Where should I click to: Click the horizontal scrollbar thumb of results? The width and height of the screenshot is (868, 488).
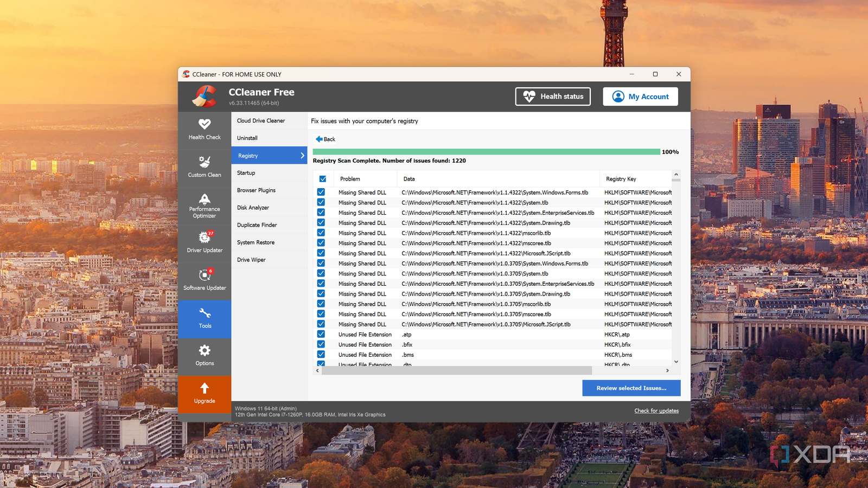(x=457, y=370)
